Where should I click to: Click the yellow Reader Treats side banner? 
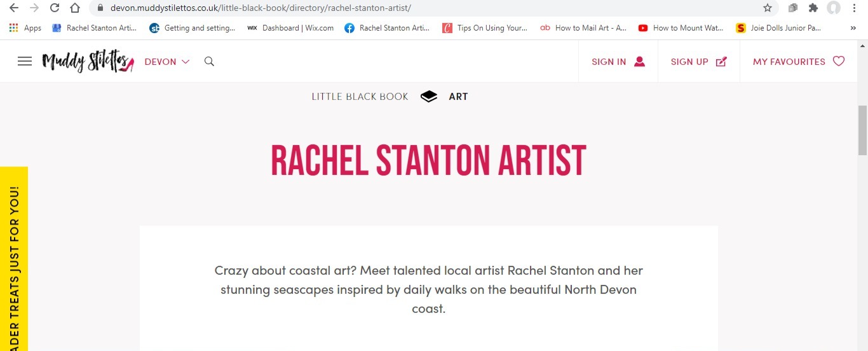point(14,259)
